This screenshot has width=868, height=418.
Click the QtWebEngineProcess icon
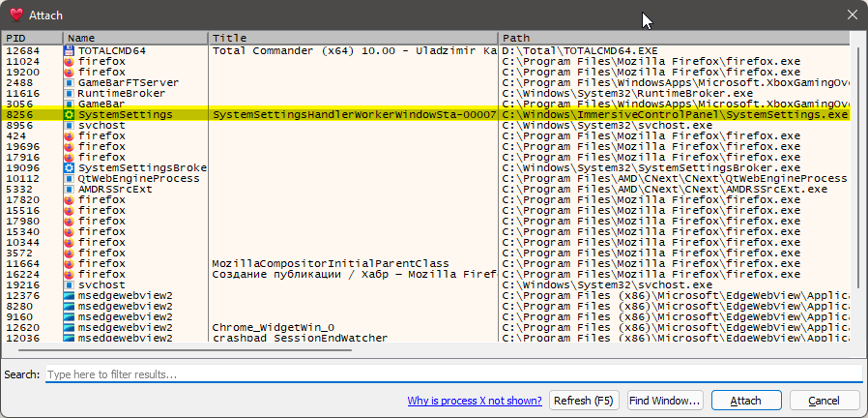(x=70, y=178)
